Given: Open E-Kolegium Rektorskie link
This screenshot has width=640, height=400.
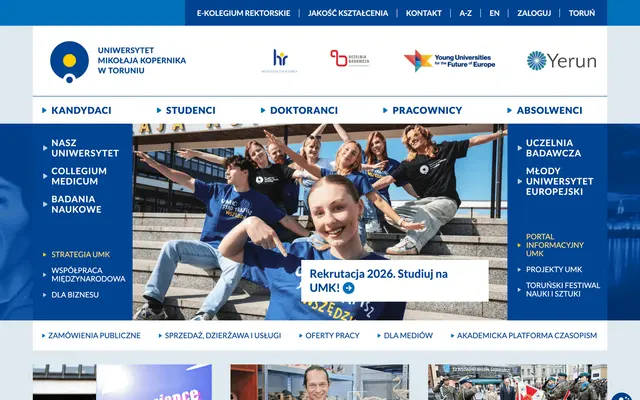Looking at the screenshot, I should (x=243, y=13).
